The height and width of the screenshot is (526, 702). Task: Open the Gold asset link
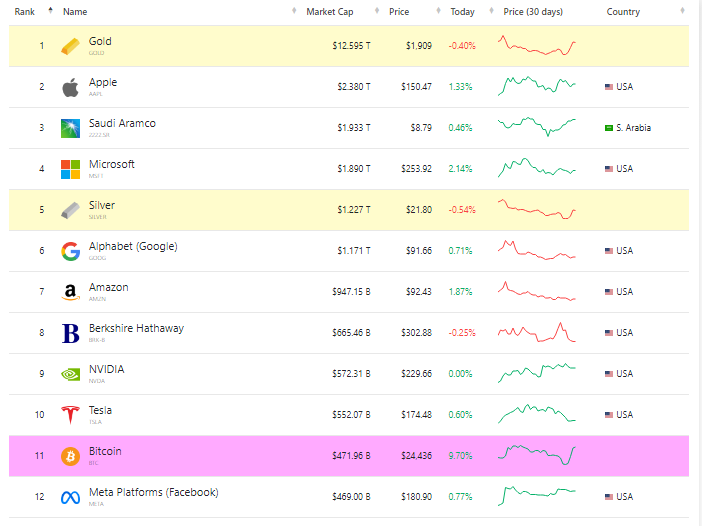click(100, 41)
